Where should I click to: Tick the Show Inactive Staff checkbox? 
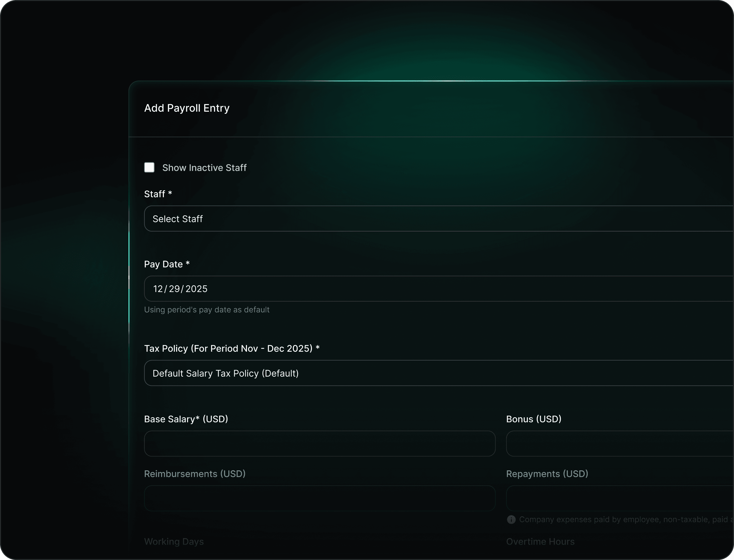pos(149,167)
